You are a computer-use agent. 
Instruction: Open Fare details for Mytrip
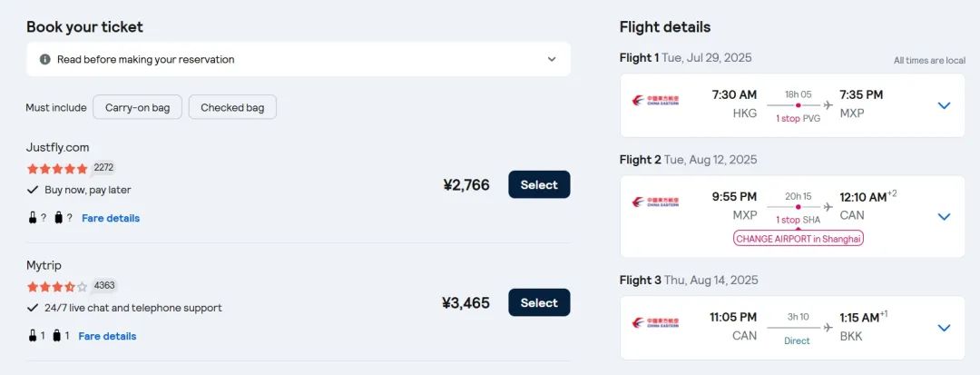point(107,336)
